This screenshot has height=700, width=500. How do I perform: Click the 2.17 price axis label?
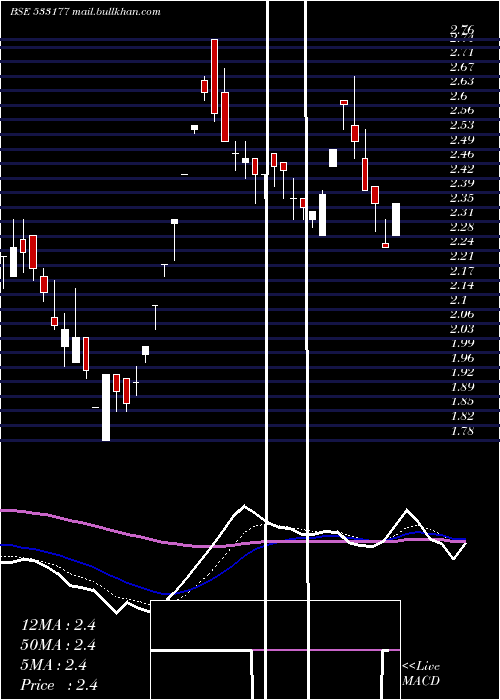(x=462, y=271)
